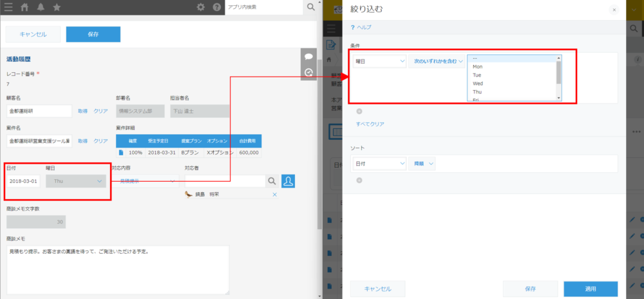Open user picker icon next to 対応者
The height and width of the screenshot is (299, 644).
(x=289, y=181)
